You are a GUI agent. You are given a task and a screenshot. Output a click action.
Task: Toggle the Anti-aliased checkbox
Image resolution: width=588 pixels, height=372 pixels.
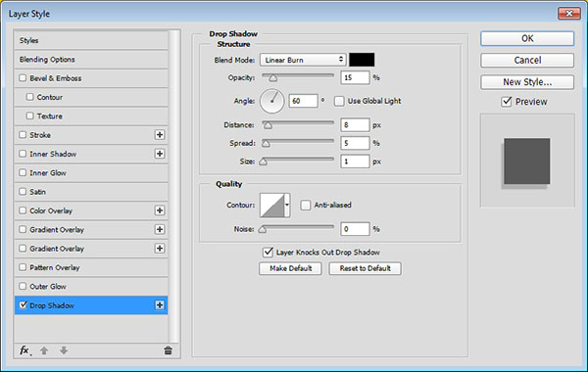tap(306, 206)
